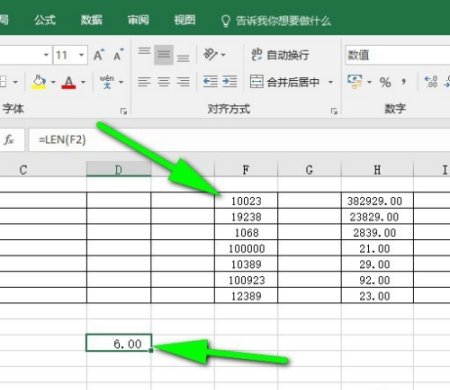Image resolution: width=450 pixels, height=390 pixels.
Task: Select cell containing 10389
Action: pos(246,264)
